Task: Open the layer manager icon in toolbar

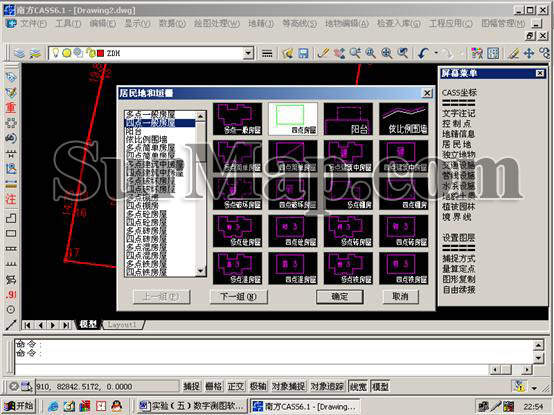Action: (x=20, y=53)
